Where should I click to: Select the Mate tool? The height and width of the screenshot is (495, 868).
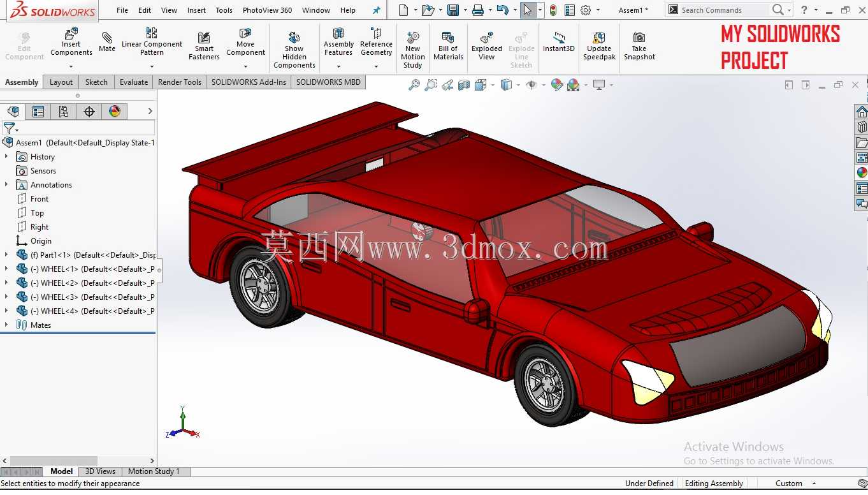coord(107,41)
